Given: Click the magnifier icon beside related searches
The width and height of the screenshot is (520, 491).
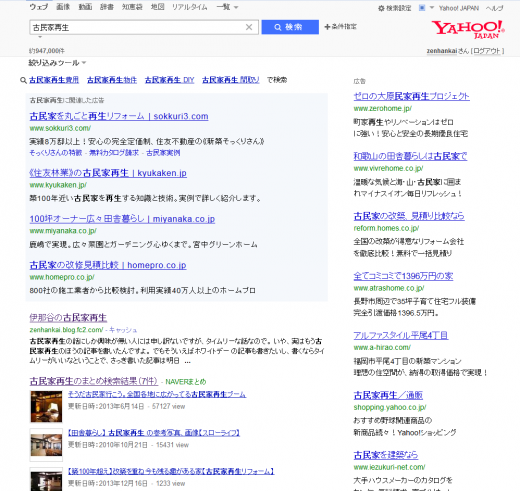Looking at the screenshot, I should tap(23, 80).
